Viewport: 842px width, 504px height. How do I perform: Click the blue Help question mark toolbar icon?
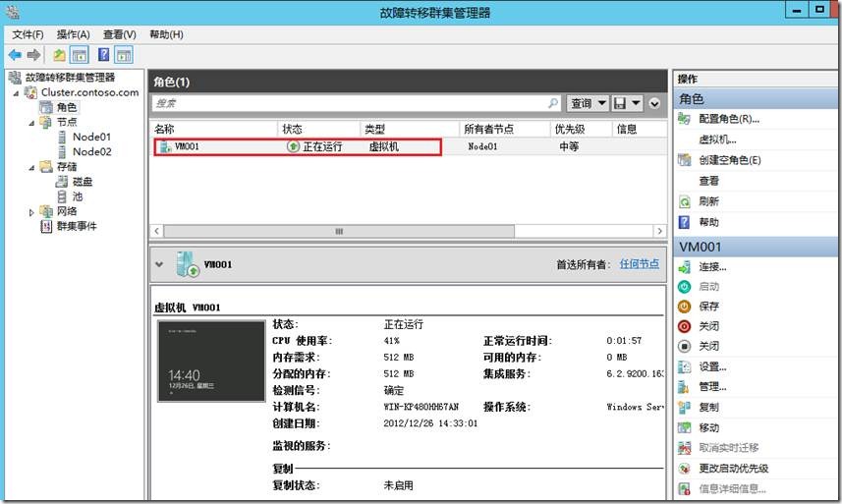[103, 55]
